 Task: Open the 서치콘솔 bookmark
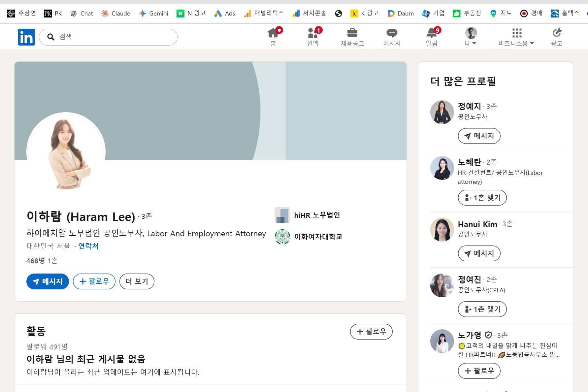309,13
